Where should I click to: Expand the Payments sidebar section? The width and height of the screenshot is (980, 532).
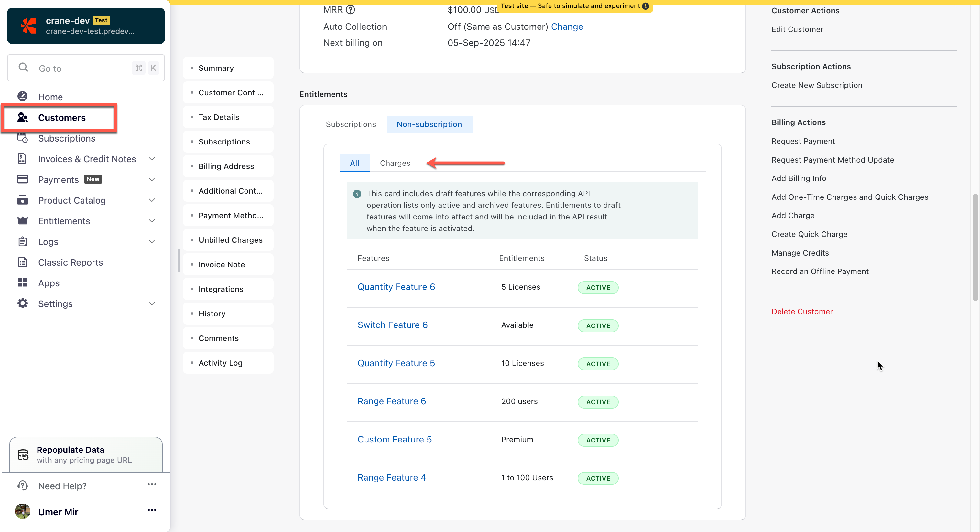[x=152, y=179]
